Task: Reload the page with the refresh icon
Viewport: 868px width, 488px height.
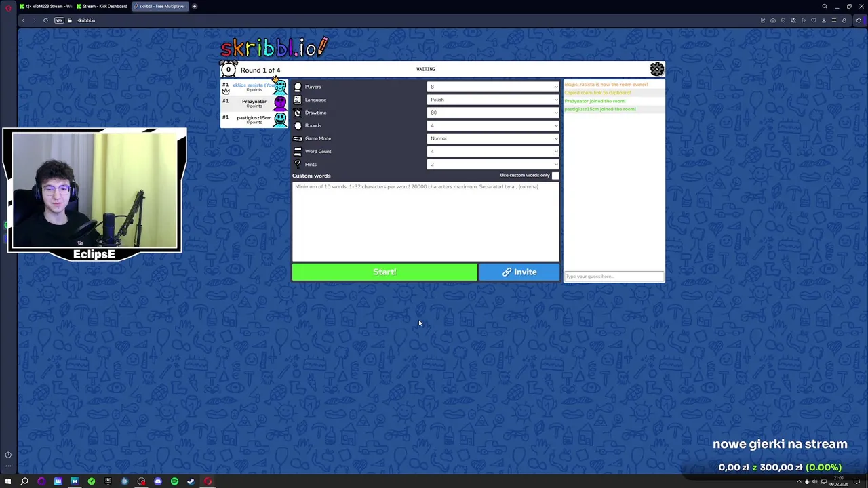Action: (x=45, y=20)
